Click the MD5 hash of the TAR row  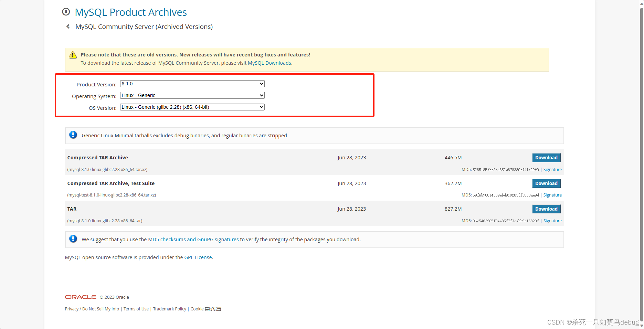(506, 221)
